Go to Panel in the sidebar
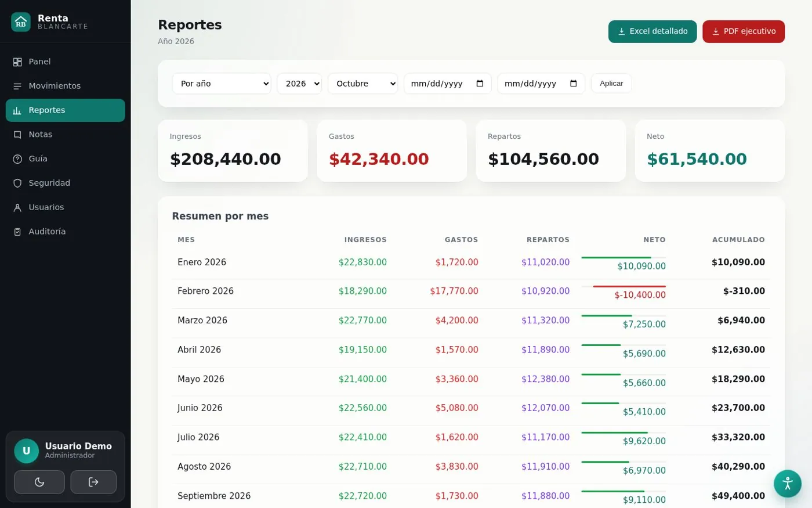 [x=66, y=62]
